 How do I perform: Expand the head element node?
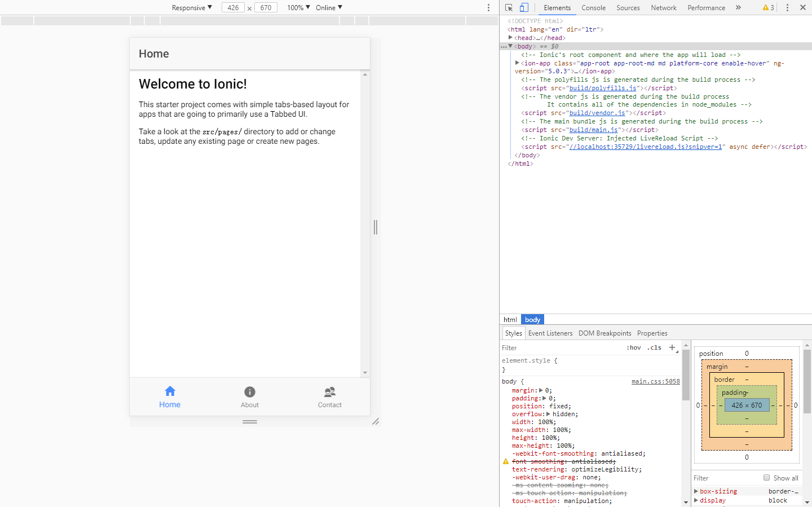pyautogui.click(x=510, y=38)
